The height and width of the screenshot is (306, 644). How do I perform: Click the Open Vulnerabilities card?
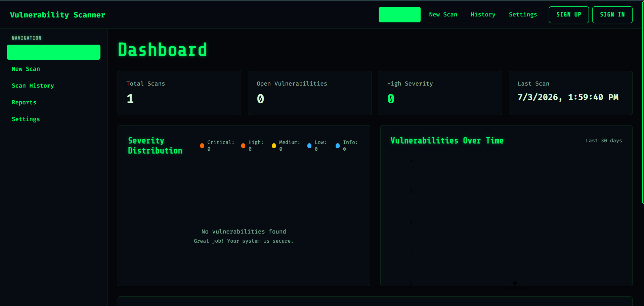[x=310, y=93]
